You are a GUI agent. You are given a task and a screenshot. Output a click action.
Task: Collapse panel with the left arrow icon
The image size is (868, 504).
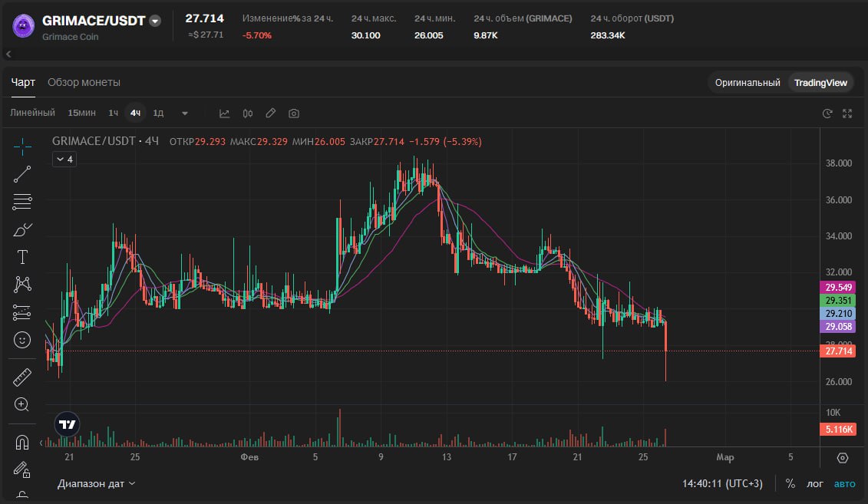pos(8,54)
